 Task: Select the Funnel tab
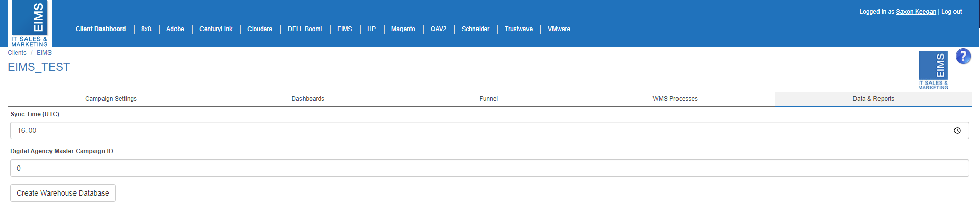(488, 99)
